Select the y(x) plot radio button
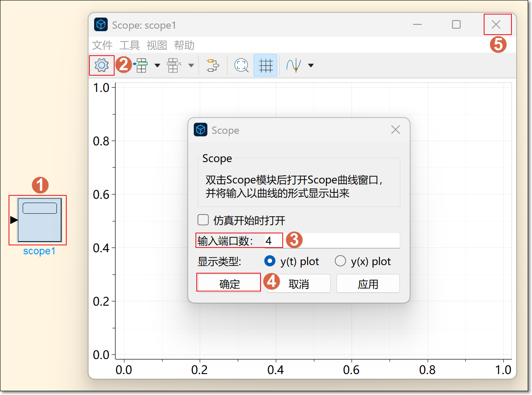This screenshot has width=532, height=395. 340,261
